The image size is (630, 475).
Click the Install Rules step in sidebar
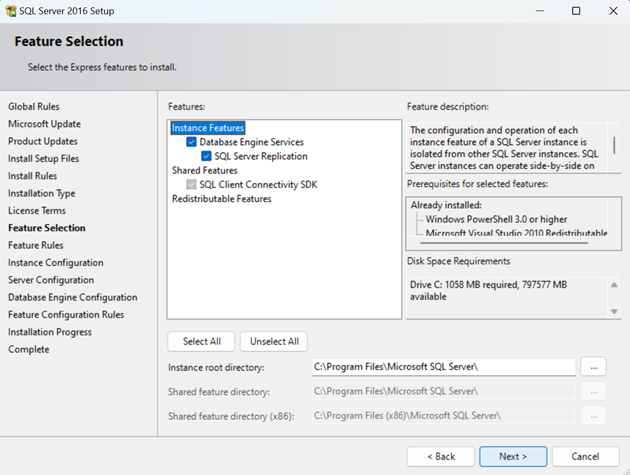(33, 176)
